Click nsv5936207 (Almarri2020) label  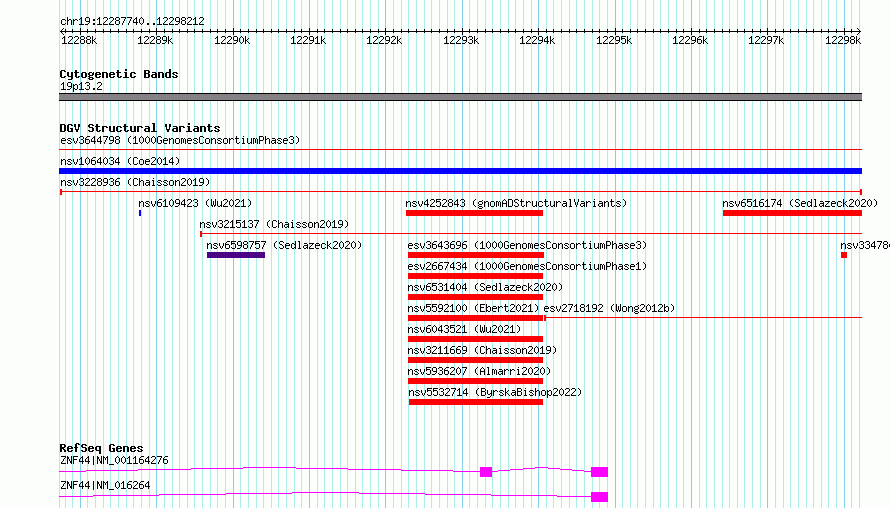pos(480,371)
